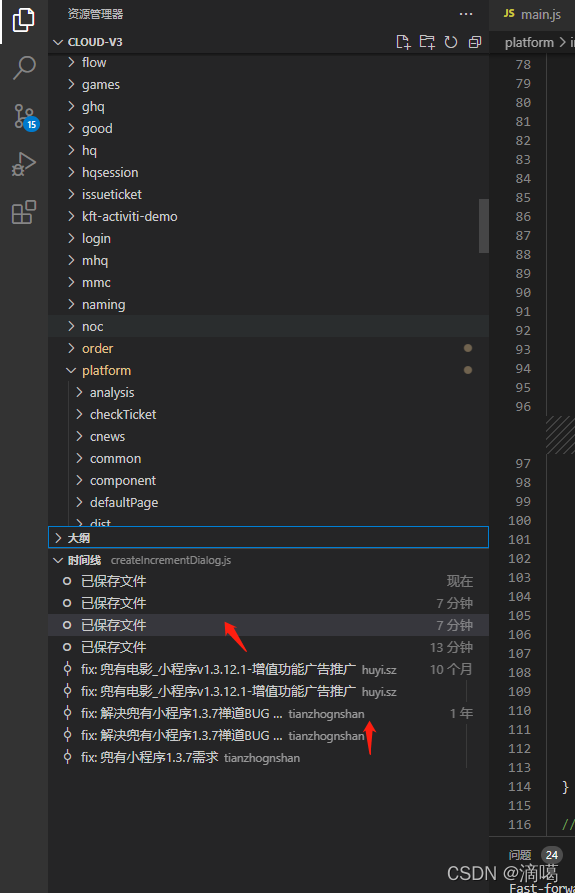This screenshot has height=893, width=575.
Task: Click the commit icon of huyi.sz 10 个月 entry
Action: 67,669
